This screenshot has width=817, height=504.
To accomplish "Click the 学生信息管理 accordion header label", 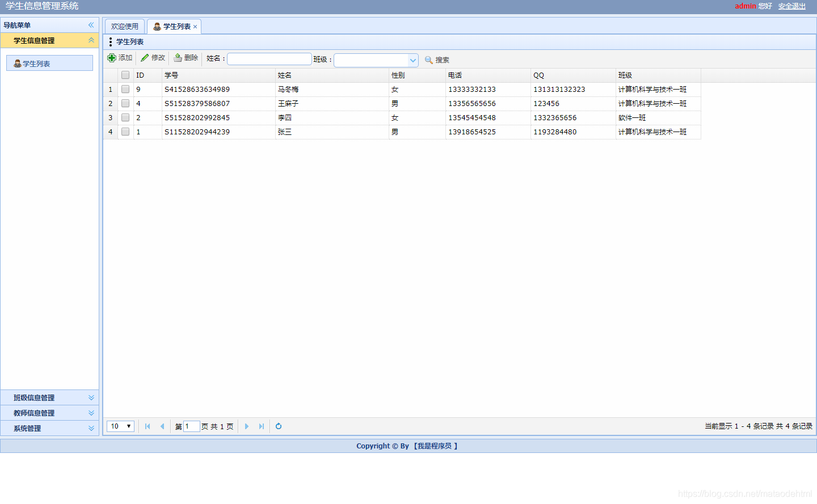I will pos(34,40).
